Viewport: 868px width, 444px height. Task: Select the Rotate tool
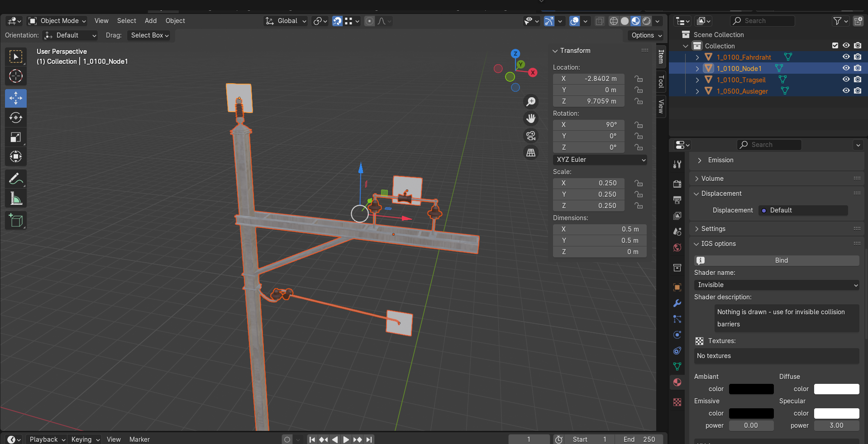[16, 118]
